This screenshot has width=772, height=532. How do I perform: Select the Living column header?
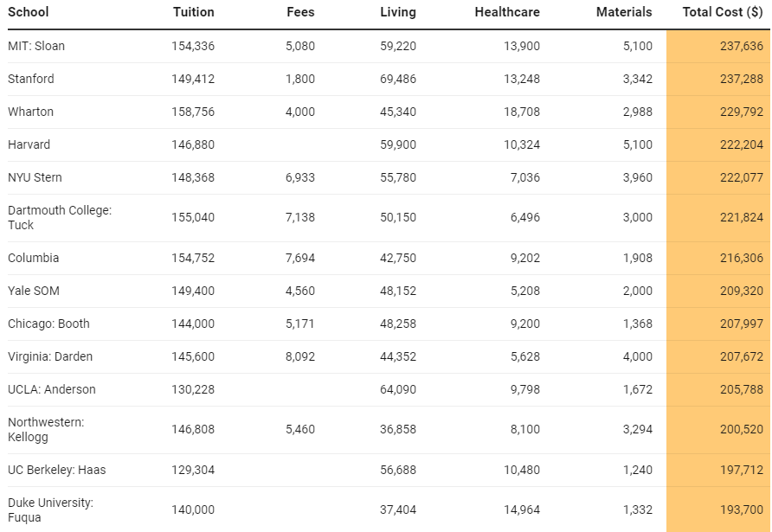tap(397, 12)
